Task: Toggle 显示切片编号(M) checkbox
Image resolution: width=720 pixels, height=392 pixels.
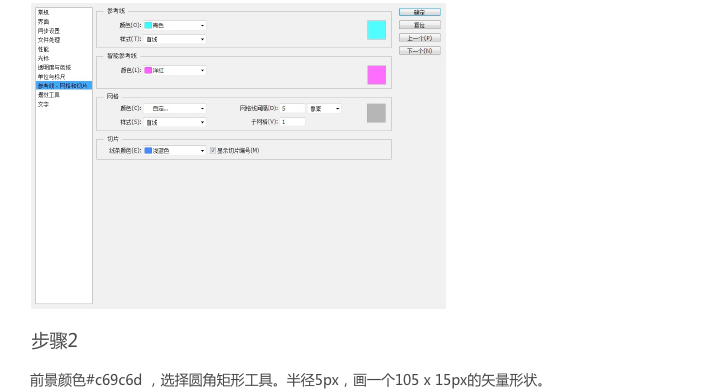Action: (213, 150)
